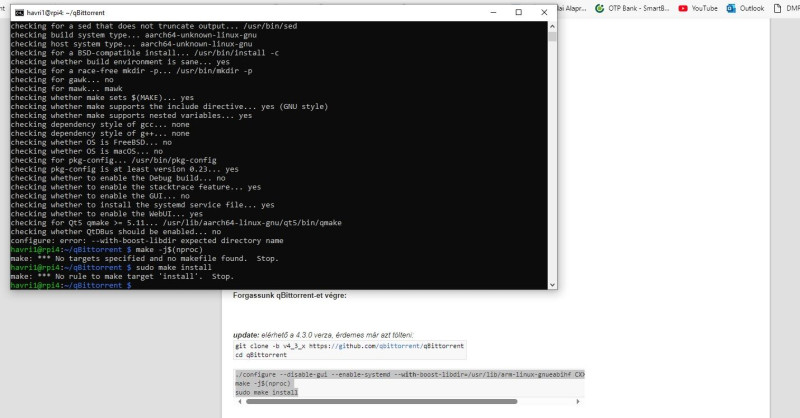This screenshot has width=800, height=418.
Task: Click the terminal scrollbar up arrow
Action: click(552, 26)
